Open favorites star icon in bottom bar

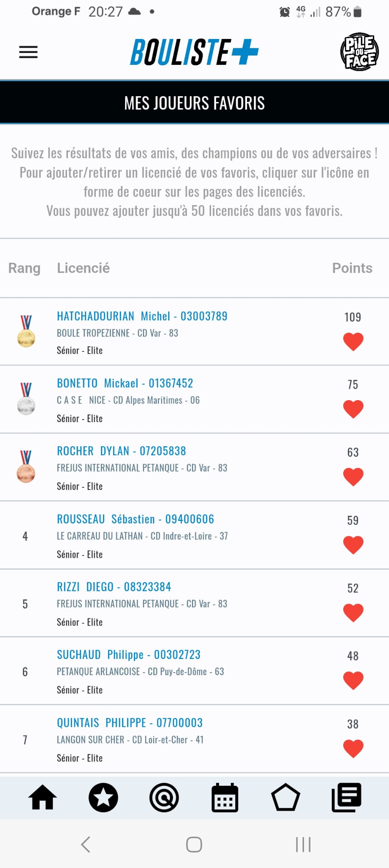click(x=103, y=797)
